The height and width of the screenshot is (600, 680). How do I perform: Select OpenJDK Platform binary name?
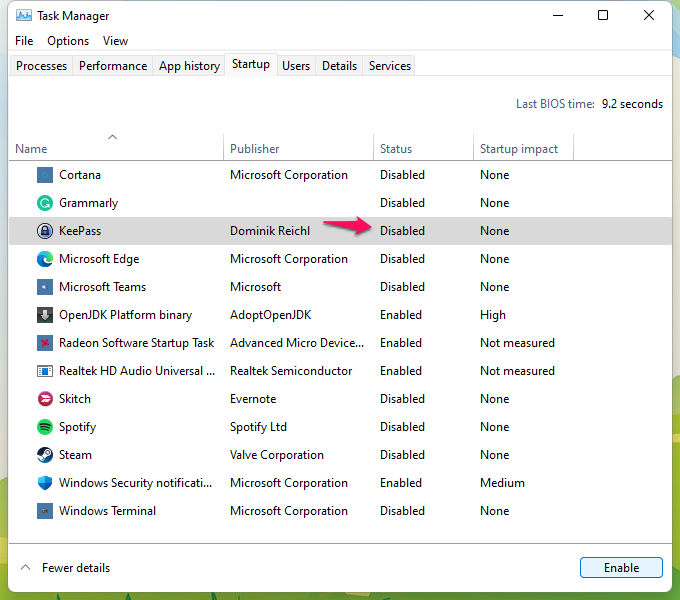pyautogui.click(x=125, y=315)
